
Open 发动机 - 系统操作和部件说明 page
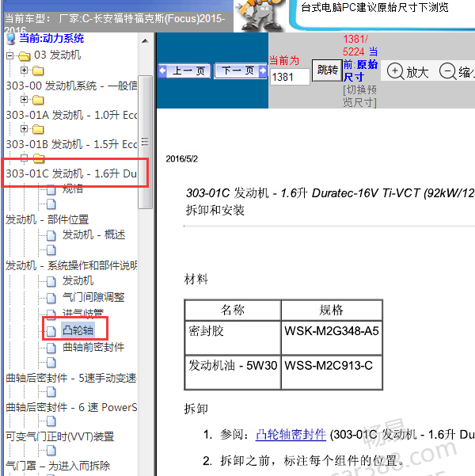click(71, 265)
